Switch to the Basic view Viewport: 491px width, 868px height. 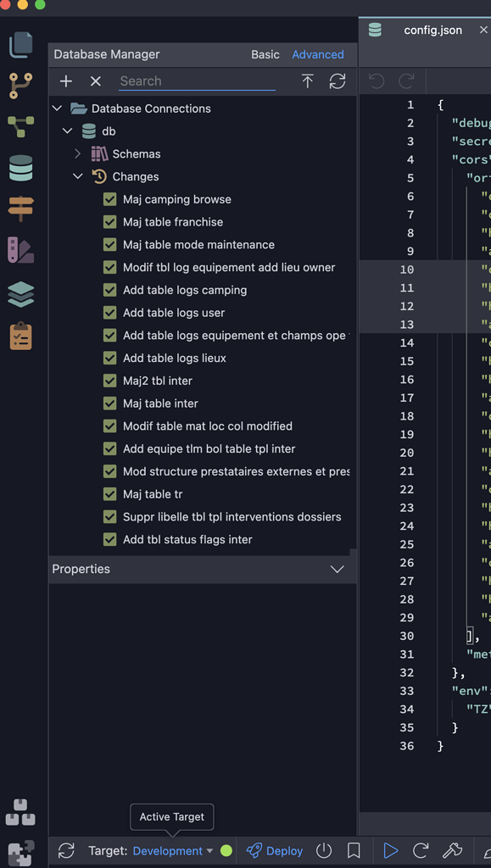pyautogui.click(x=265, y=54)
